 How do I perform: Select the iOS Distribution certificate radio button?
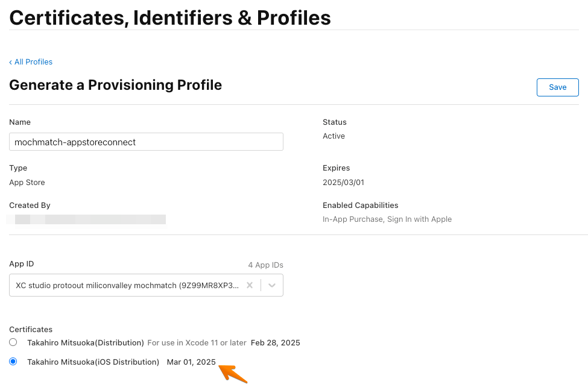click(x=13, y=362)
